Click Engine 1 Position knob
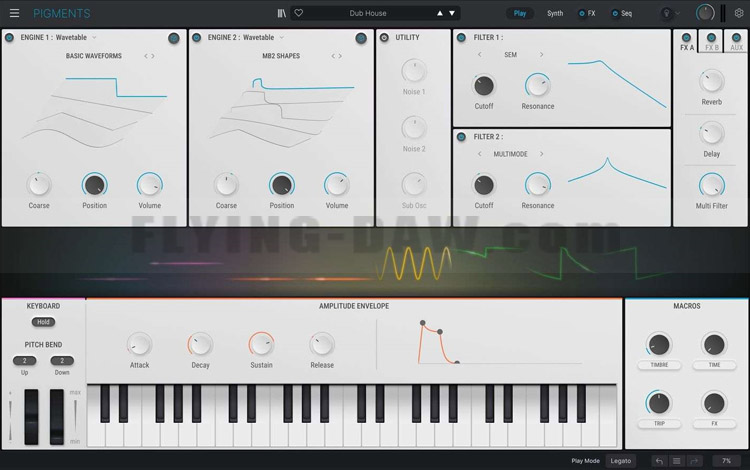This screenshot has width=750, height=470. pyautogui.click(x=94, y=185)
